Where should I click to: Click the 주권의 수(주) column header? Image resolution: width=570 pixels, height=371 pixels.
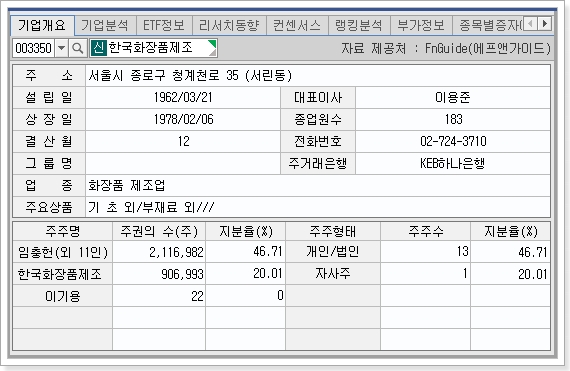click(159, 231)
